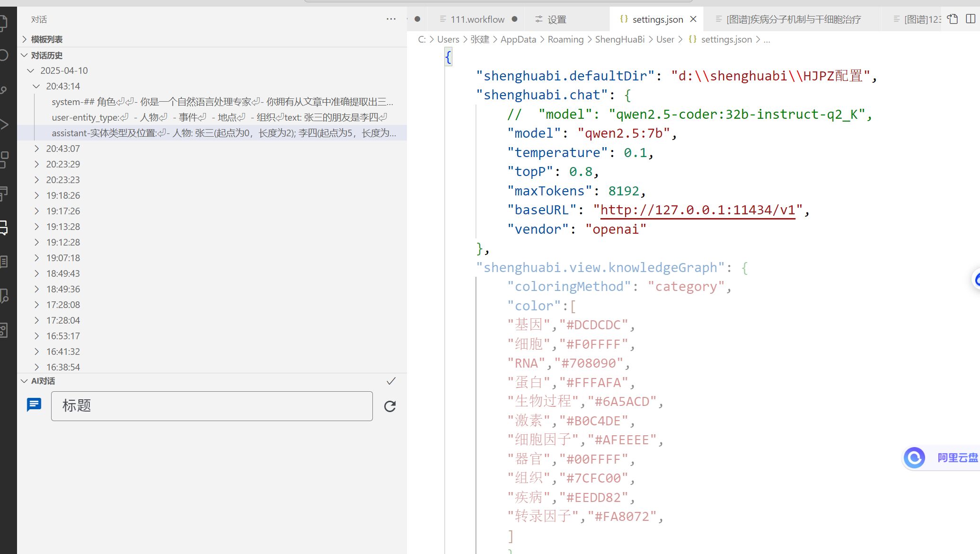Switch to the 设置 tab
This screenshot has height=554, width=980.
(x=556, y=19)
